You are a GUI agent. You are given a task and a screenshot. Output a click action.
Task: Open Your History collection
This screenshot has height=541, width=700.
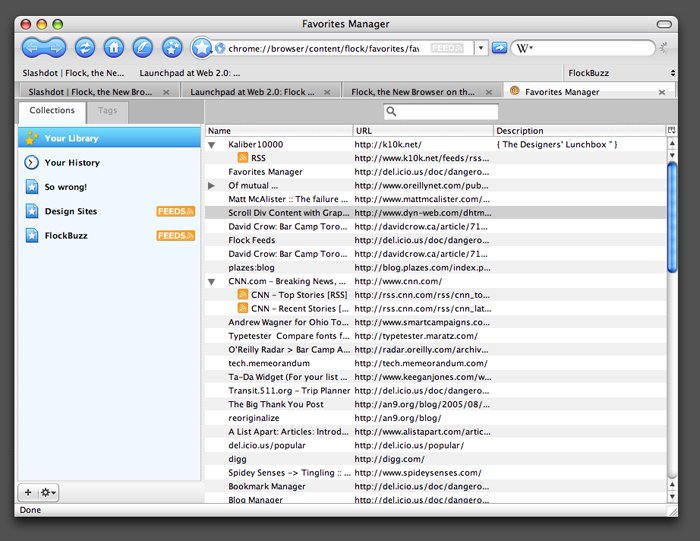tap(109, 162)
